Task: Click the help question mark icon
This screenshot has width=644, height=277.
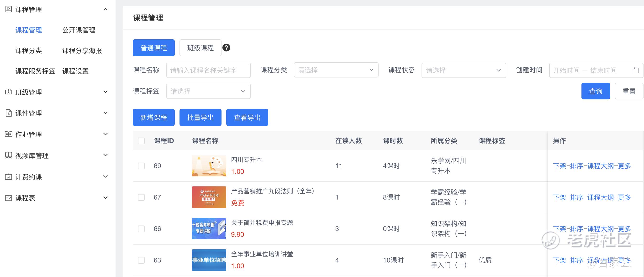Action: [x=226, y=47]
